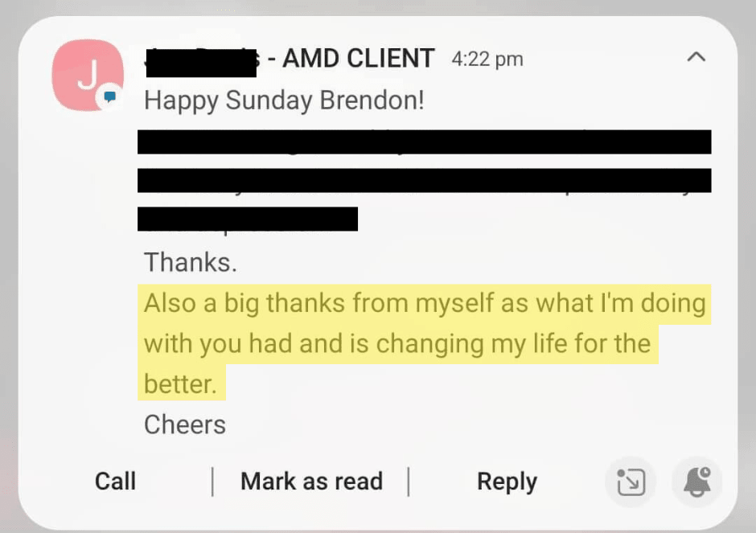756x533 pixels.
Task: Select the Call action
Action: [x=115, y=481]
